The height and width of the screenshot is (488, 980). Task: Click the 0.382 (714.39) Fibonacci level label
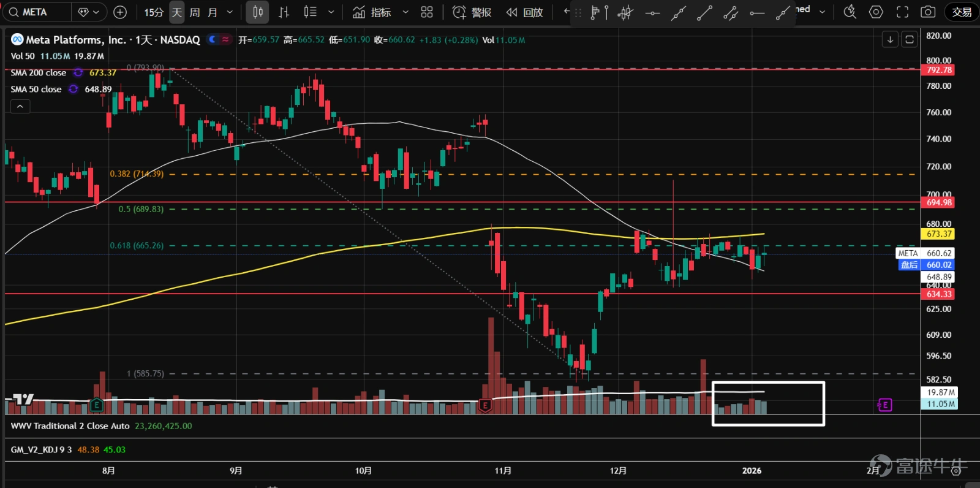pos(137,174)
